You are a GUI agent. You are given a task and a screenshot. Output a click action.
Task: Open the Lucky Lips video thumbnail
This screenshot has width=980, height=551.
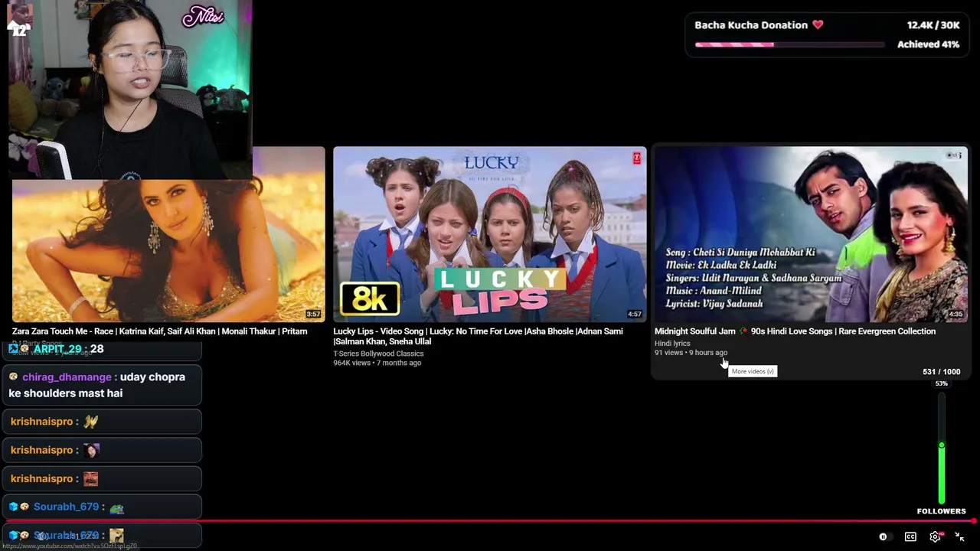[490, 234]
